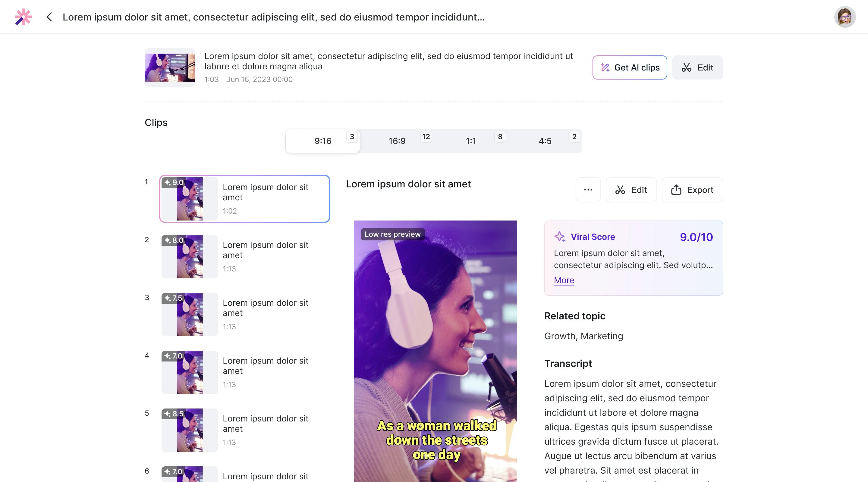Expand viral score text with More link
Image resolution: width=868 pixels, height=482 pixels.
click(x=564, y=280)
